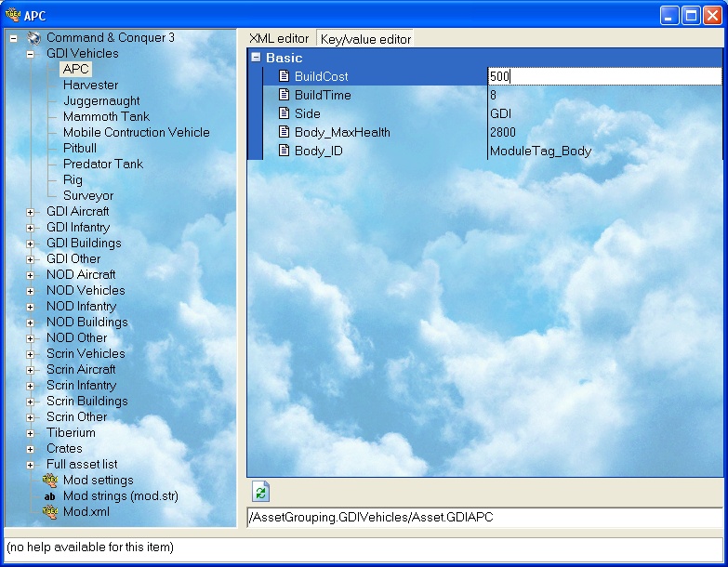Select Predator Tank in the tree
This screenshot has height=567, width=728.
(103, 164)
